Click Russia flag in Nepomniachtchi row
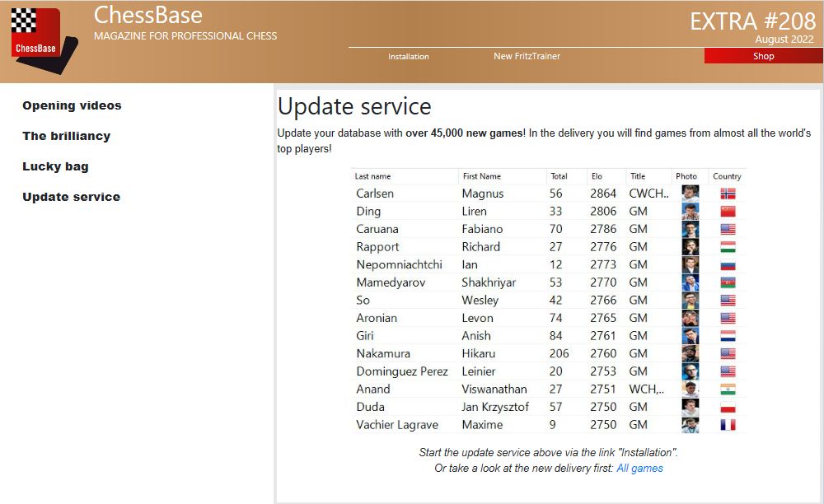This screenshot has height=504, width=824. click(728, 265)
